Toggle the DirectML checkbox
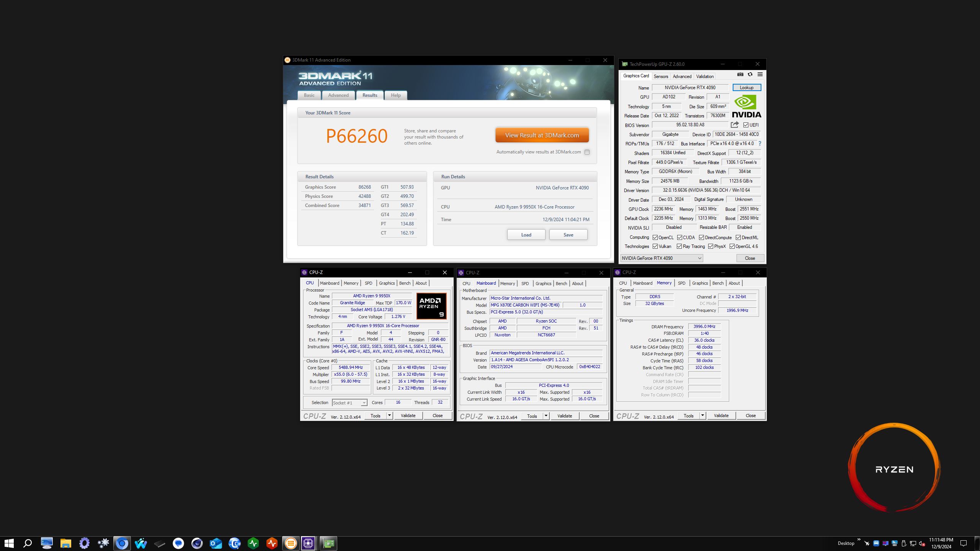Viewport: 980px width, 551px height. [x=738, y=238]
